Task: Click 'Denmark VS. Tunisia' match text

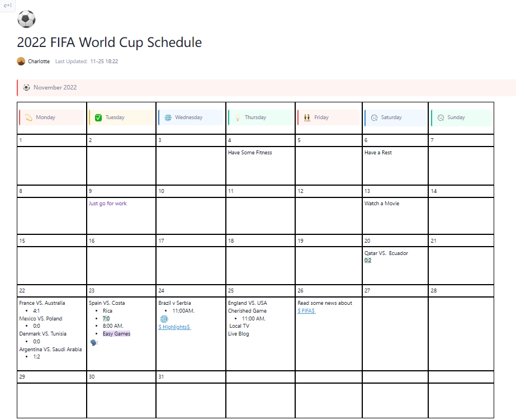Action: click(x=43, y=334)
